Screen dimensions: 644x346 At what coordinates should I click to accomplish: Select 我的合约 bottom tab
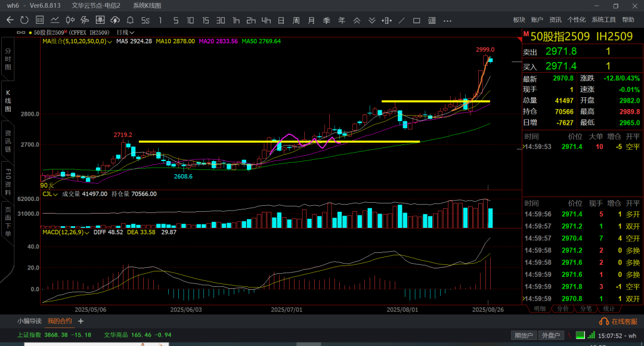tap(60, 321)
